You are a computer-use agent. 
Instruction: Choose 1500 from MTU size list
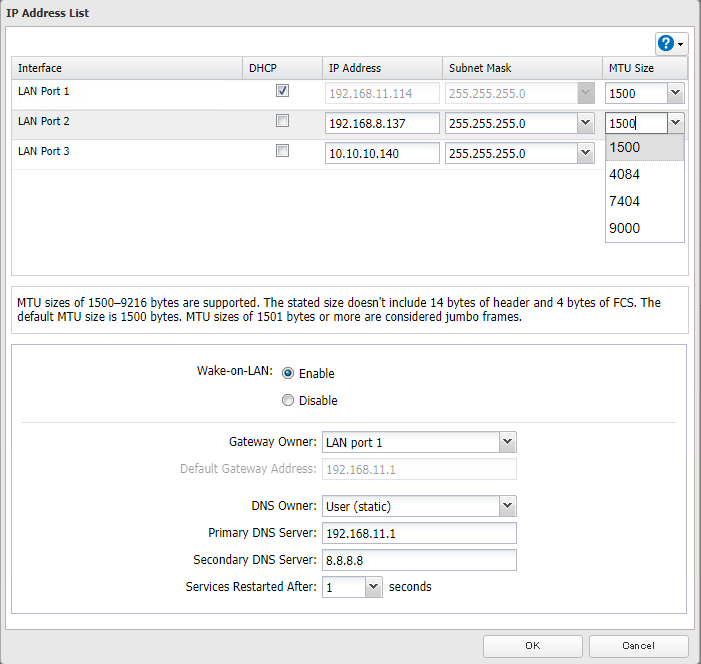[x=626, y=147]
